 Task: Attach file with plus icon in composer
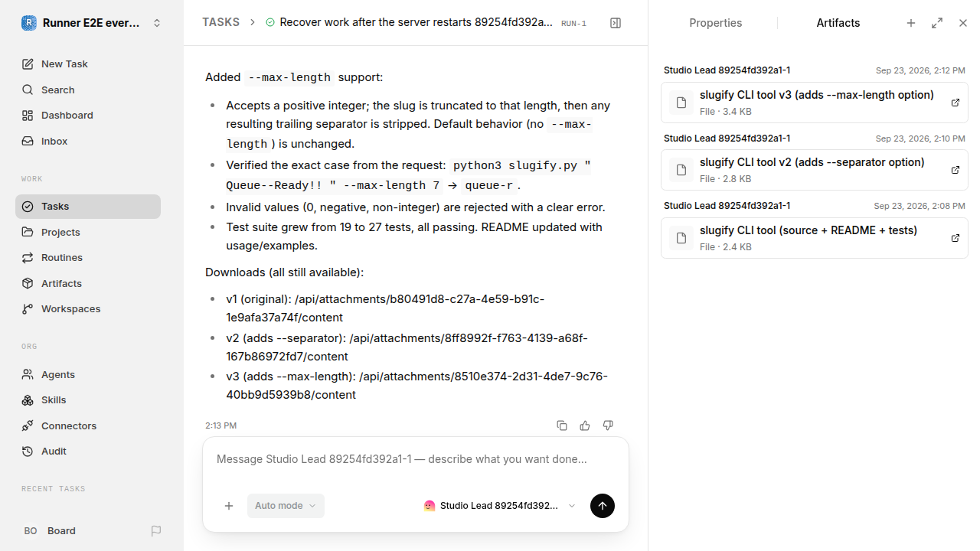[229, 506]
